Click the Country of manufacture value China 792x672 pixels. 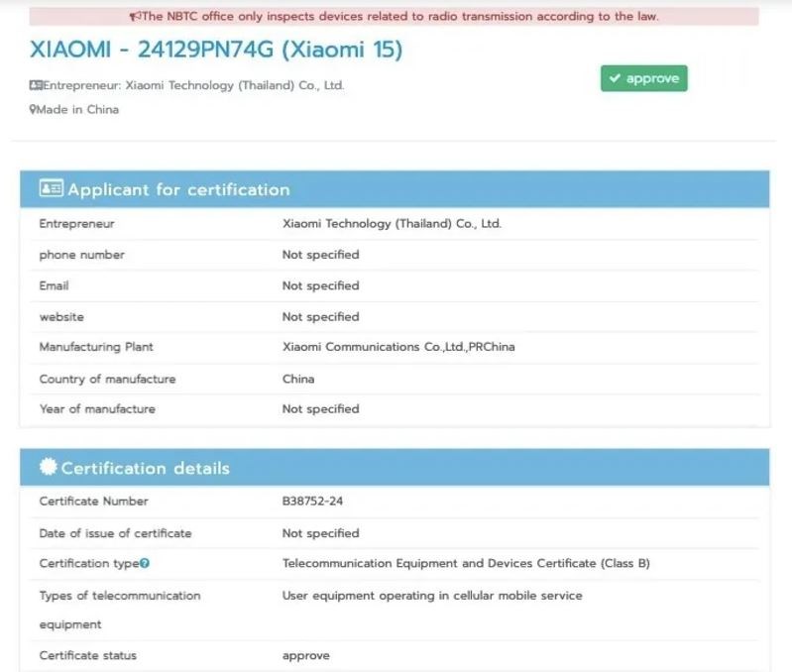(298, 379)
